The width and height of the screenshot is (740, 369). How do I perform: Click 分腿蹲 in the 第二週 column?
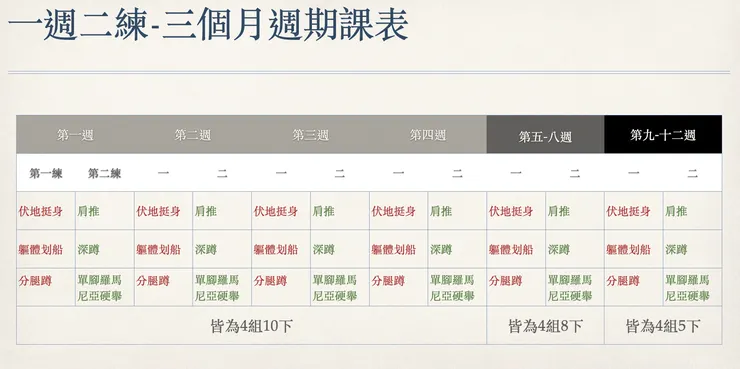[153, 281]
